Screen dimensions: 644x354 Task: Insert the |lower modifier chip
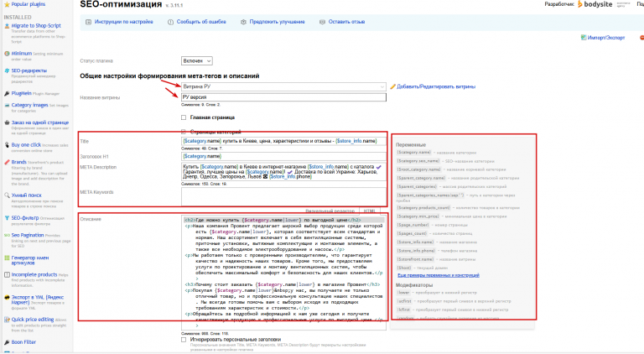403,293
